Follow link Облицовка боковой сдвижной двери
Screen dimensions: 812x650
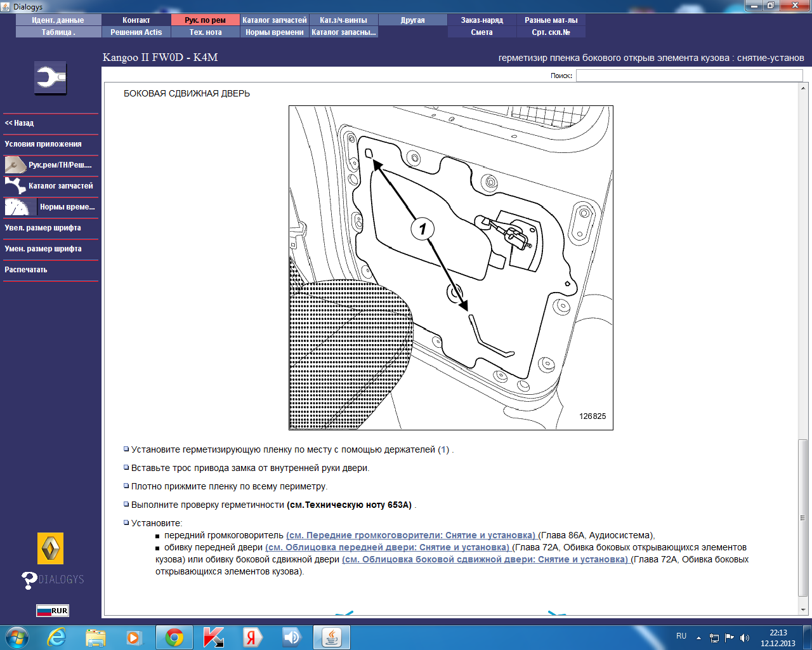coord(485,559)
